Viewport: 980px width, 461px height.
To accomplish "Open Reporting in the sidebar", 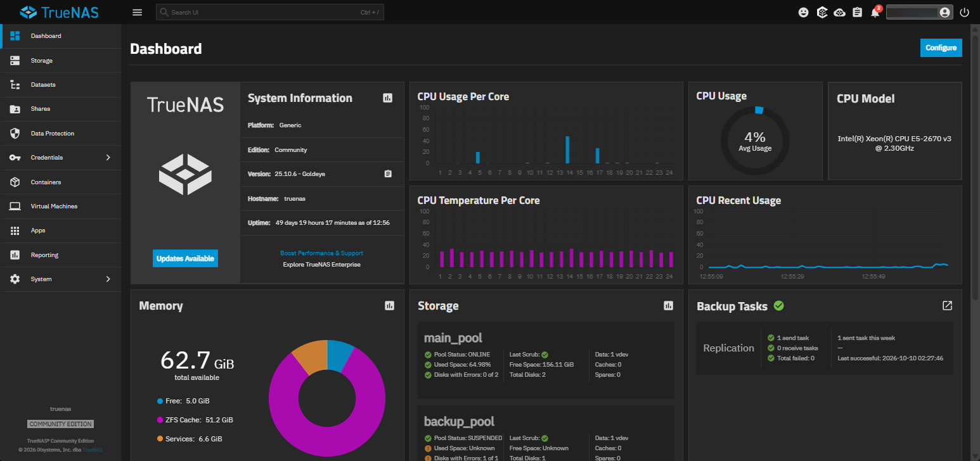I will [61, 255].
